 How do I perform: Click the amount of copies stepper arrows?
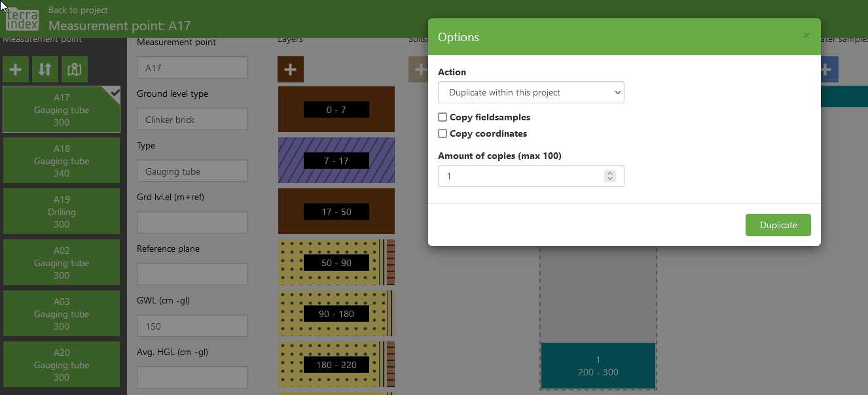[x=610, y=176]
